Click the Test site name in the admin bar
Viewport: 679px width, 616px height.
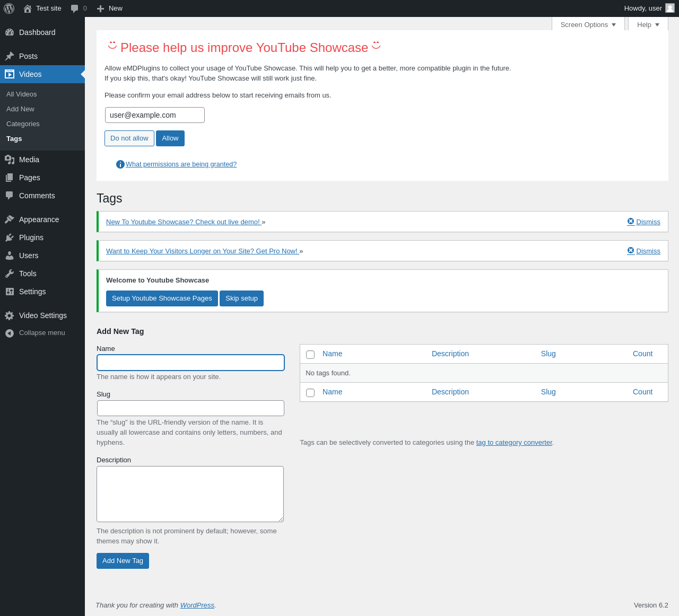click(x=49, y=8)
